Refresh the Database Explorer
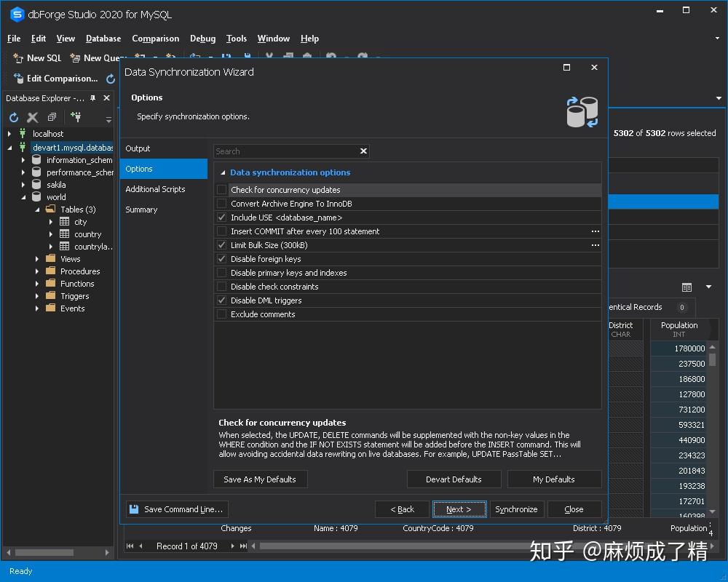This screenshot has width=728, height=582. click(12, 117)
